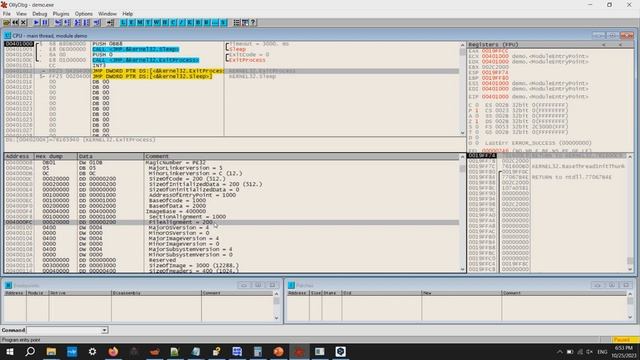Click the appearance options toolbar icon
This screenshot has height=360, width=640.
pos(245,22)
